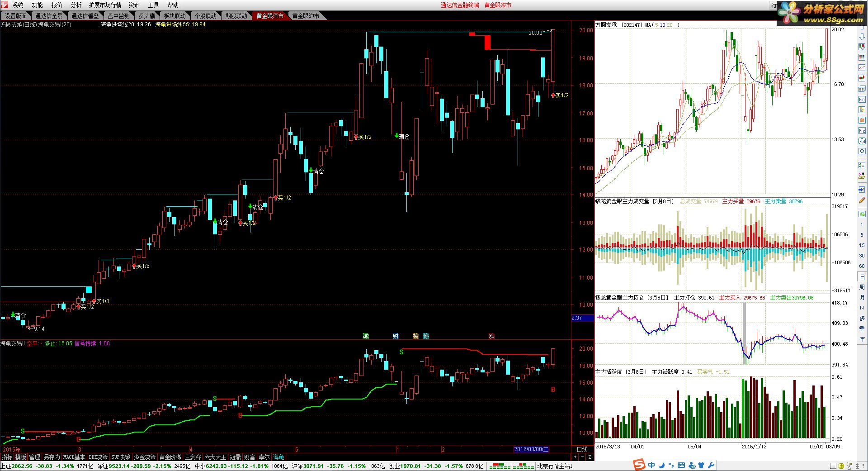Select the pencil drawing tool icon
The height and width of the screenshot is (471, 868).
pos(862,200)
